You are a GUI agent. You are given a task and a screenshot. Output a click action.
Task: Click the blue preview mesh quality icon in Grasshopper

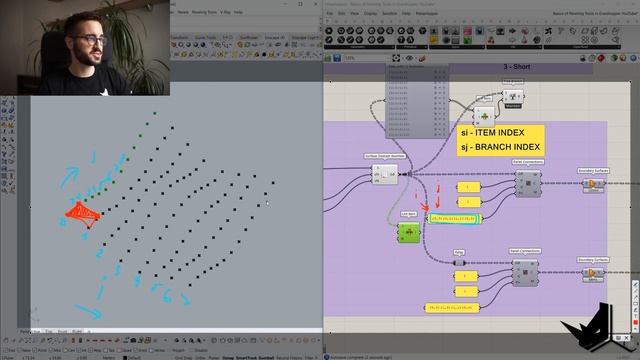click(x=633, y=58)
